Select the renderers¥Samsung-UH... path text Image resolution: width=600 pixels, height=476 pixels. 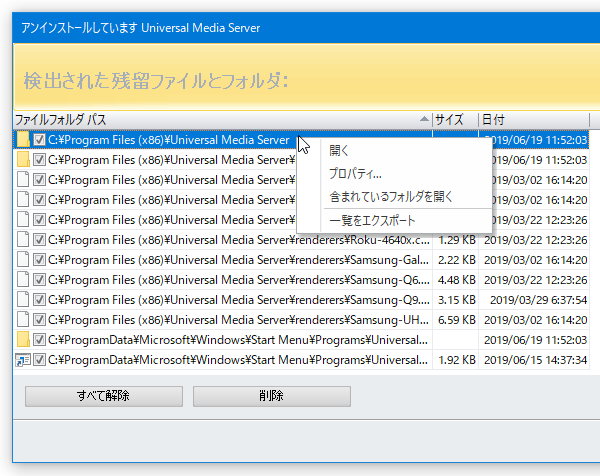pyautogui.click(x=239, y=320)
